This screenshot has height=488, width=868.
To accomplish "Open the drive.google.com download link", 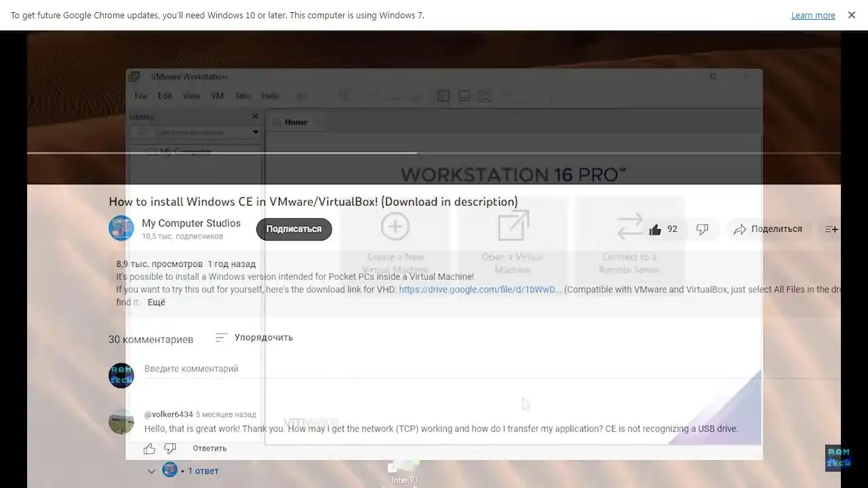I will (x=480, y=289).
